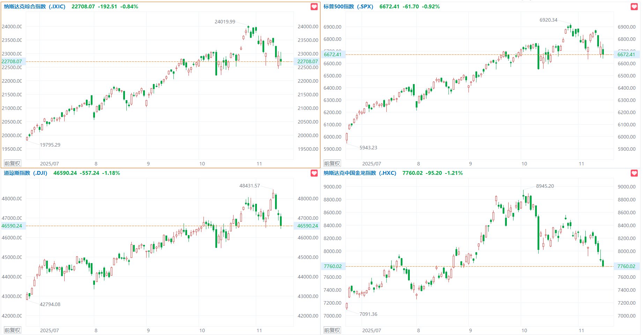Open the 标普500指数 (.SPX) title link
644x335 pixels.
pyautogui.click(x=348, y=7)
